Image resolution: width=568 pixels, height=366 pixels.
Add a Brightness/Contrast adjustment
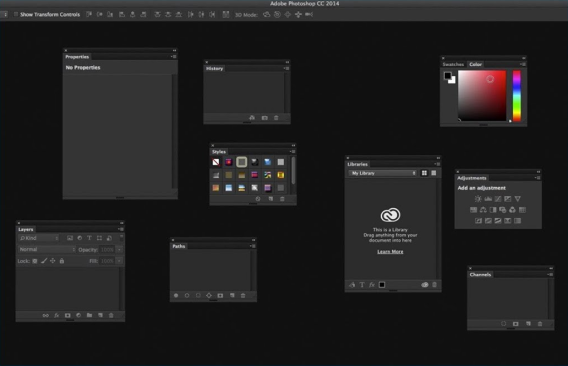[x=478, y=199]
